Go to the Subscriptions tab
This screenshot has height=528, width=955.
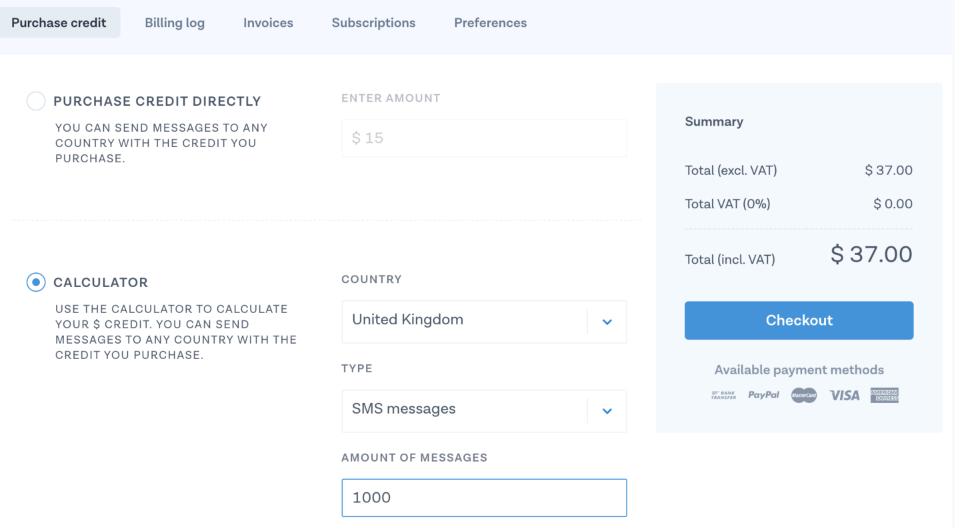[x=373, y=23]
